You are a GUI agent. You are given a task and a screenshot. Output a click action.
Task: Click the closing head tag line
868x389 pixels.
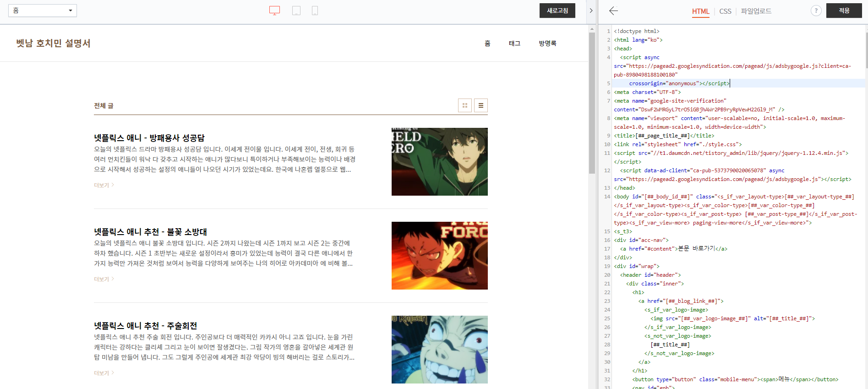[x=624, y=188]
